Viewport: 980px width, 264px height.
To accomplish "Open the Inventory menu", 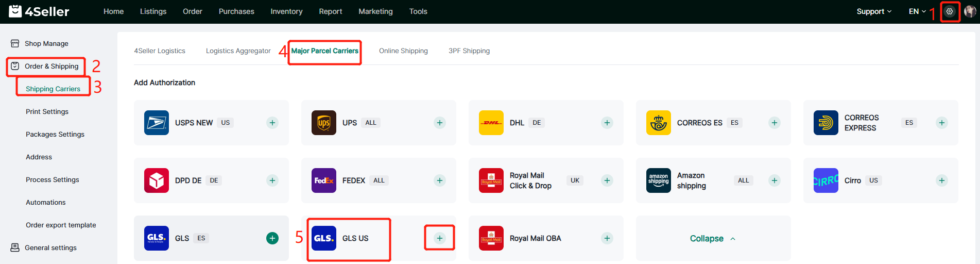I will click(286, 11).
